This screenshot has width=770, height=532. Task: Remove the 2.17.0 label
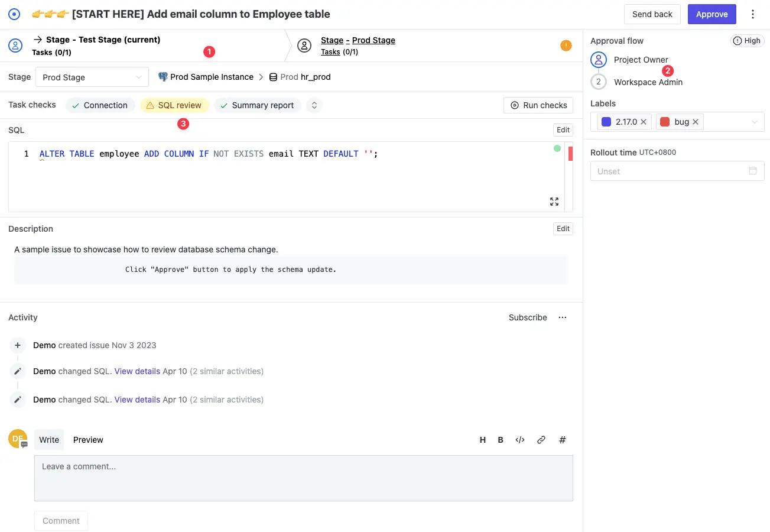[644, 122]
